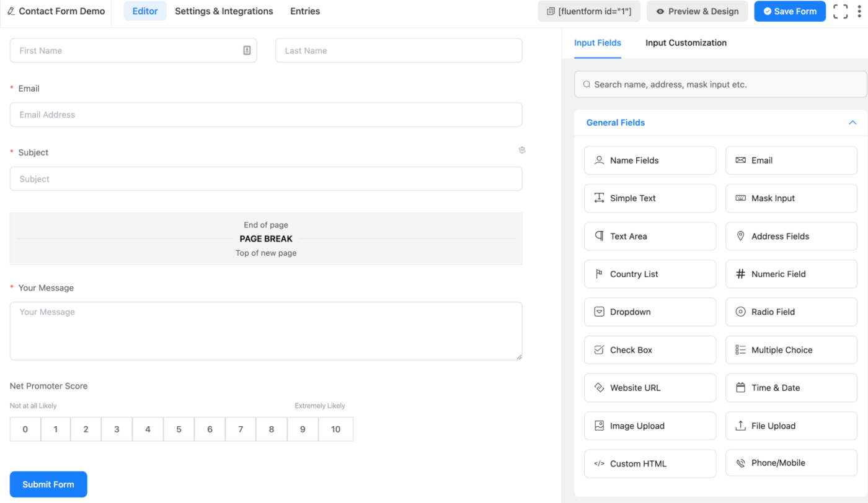Add a Numeric Field element
The image size is (868, 503).
pos(791,274)
